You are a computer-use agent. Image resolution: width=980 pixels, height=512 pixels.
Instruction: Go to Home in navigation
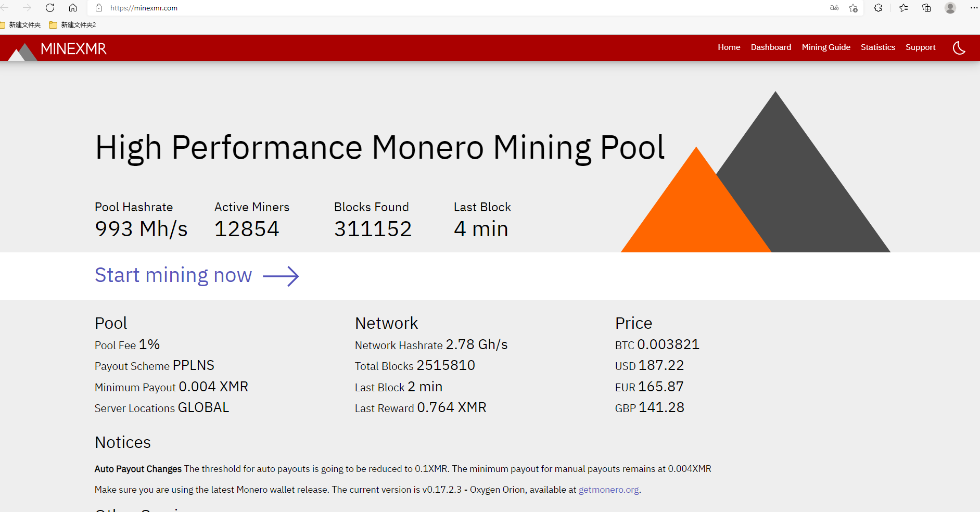tap(729, 47)
